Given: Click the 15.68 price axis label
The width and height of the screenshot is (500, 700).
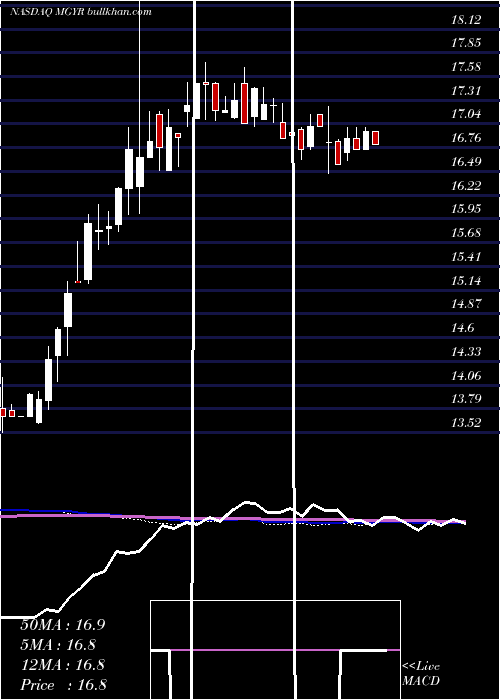Looking at the screenshot, I should 467,233.
